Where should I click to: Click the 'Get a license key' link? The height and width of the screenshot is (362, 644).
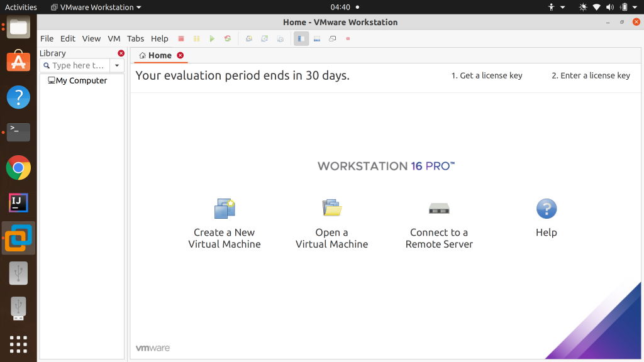click(x=487, y=75)
